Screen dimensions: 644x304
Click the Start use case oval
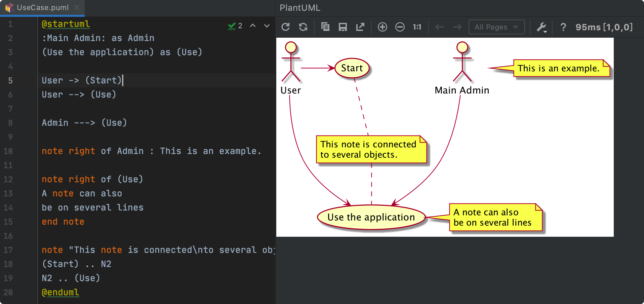pos(352,68)
